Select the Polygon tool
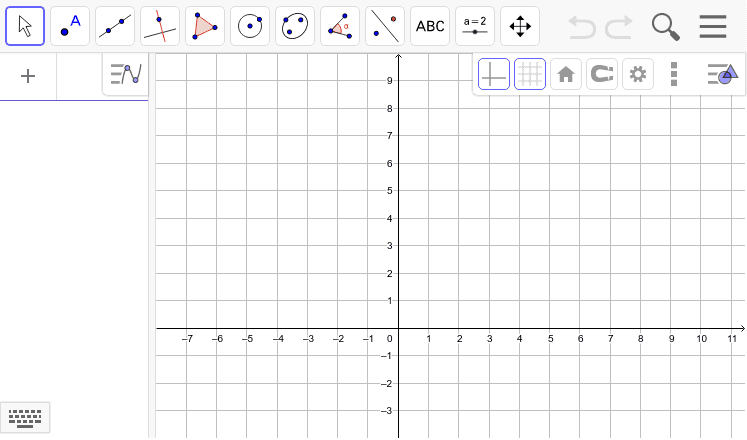 click(205, 26)
